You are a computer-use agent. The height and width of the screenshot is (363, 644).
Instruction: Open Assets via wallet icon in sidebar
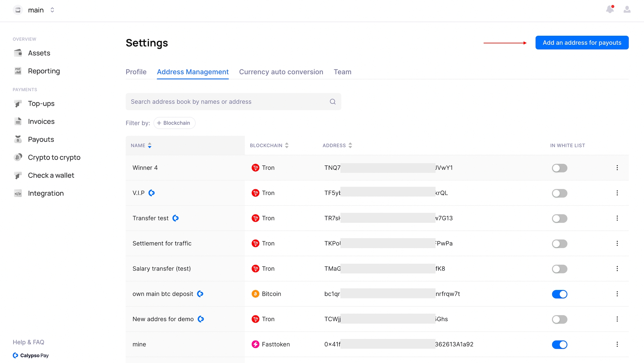(x=18, y=53)
